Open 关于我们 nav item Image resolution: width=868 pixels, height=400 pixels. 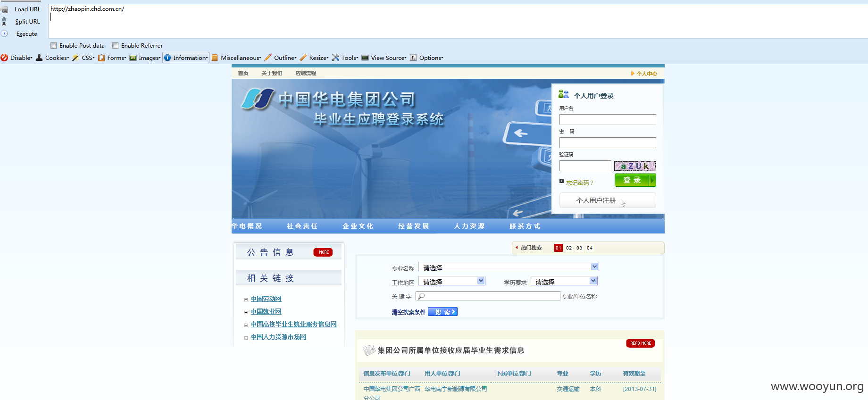(272, 73)
